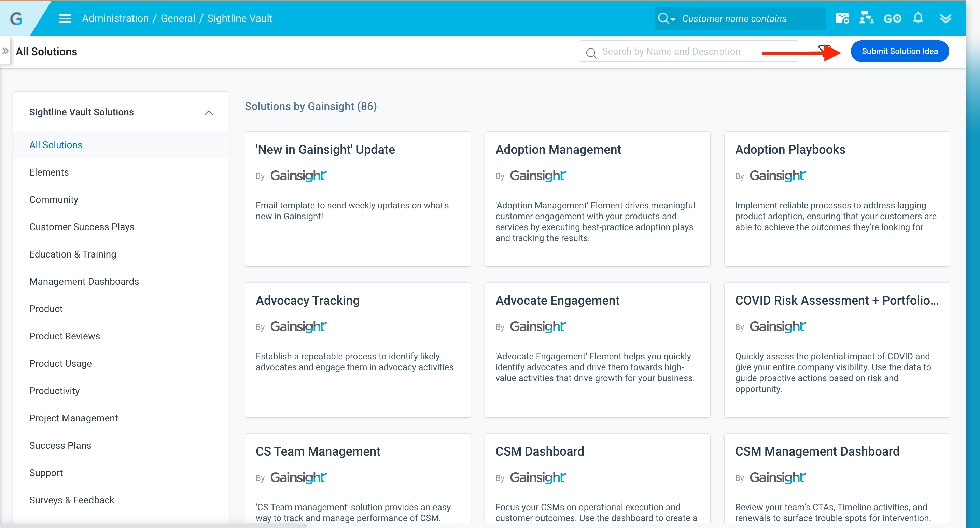Click the Submit Solution Idea button
The image size is (980, 528).
899,51
